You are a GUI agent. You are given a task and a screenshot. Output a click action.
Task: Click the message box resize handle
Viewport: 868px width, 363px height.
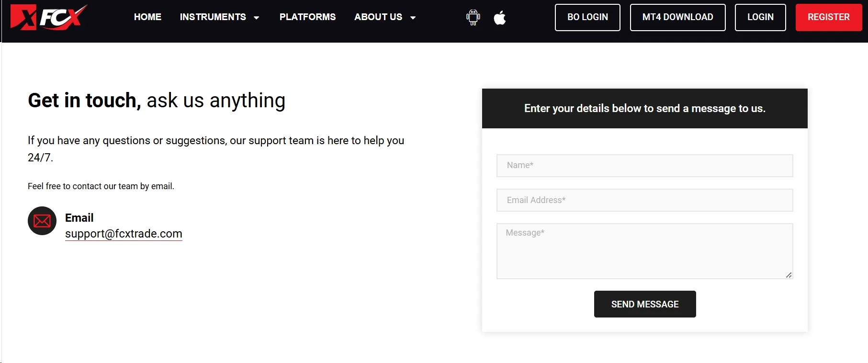(789, 275)
